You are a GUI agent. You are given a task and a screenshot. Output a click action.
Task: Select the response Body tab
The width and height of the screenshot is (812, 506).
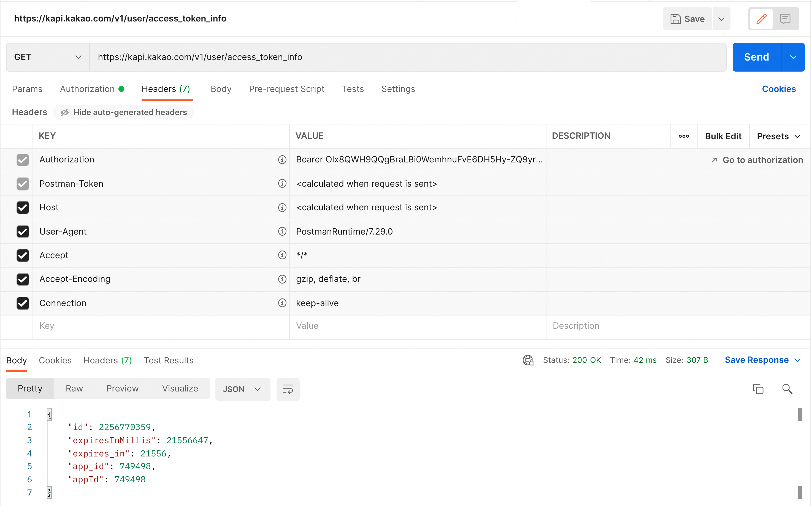click(17, 360)
